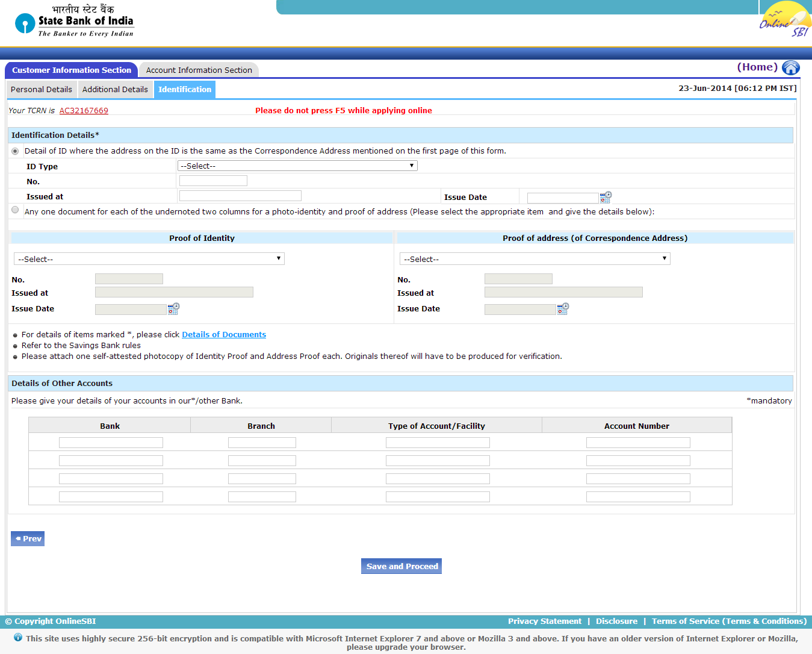
Task: Focus first row Branch field
Action: coord(262,443)
